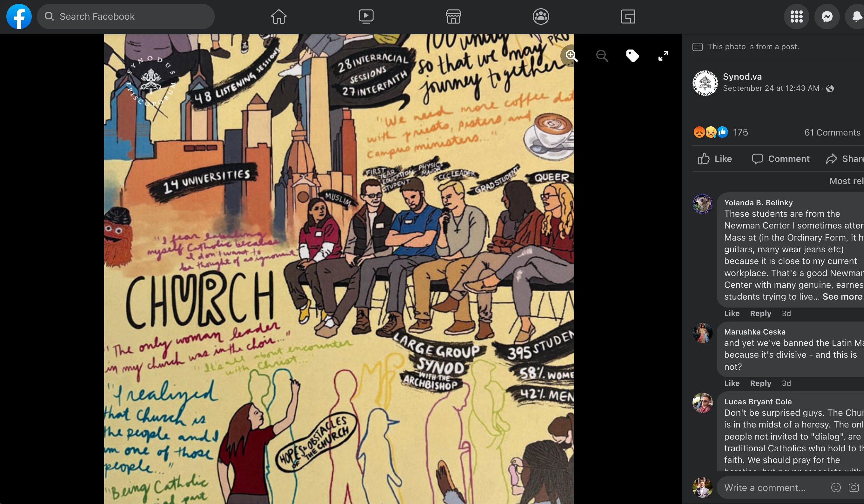Tag the photo with tag icon
Viewport: 864px width, 504px height.
pos(632,56)
